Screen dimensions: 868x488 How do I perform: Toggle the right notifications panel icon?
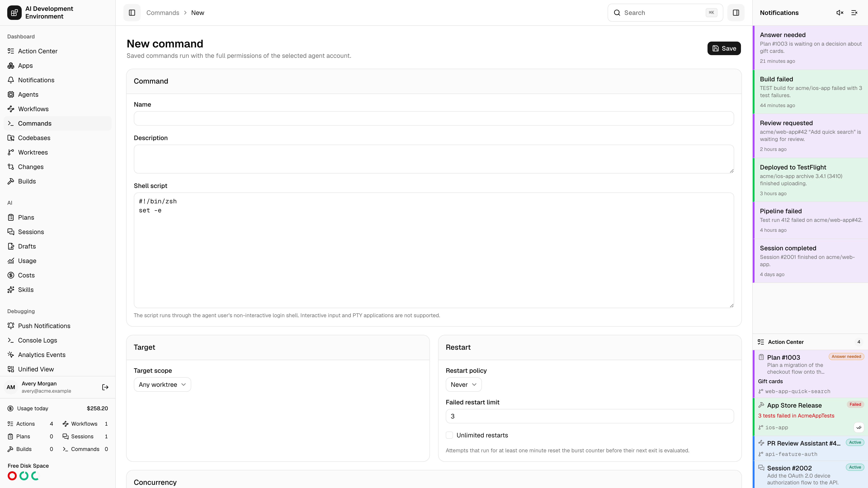click(x=736, y=13)
